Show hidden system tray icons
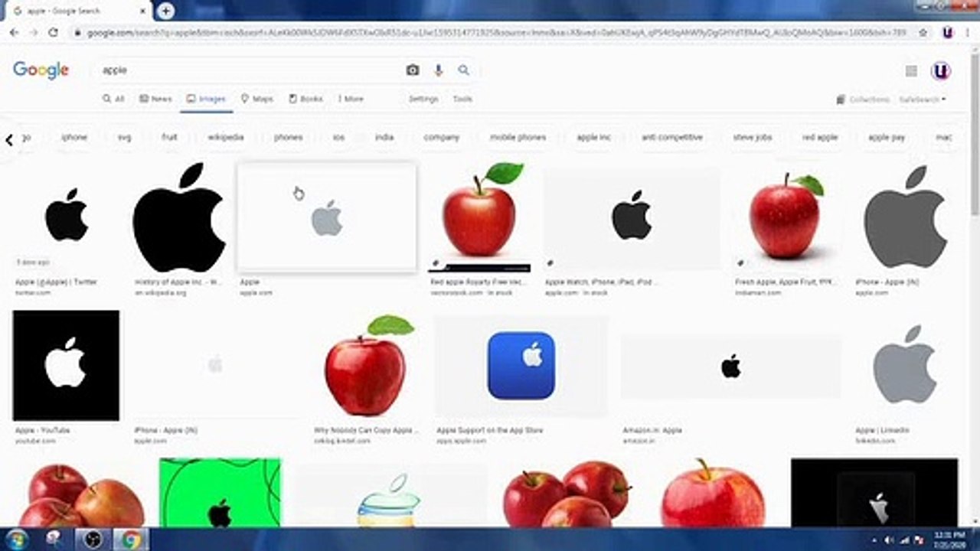The image size is (980, 551). (874, 540)
